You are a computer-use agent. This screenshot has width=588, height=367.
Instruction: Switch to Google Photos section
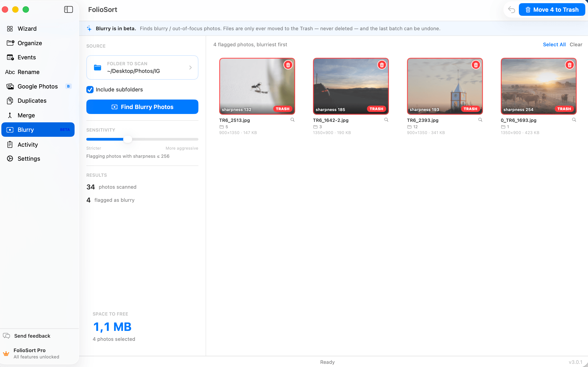pyautogui.click(x=38, y=86)
